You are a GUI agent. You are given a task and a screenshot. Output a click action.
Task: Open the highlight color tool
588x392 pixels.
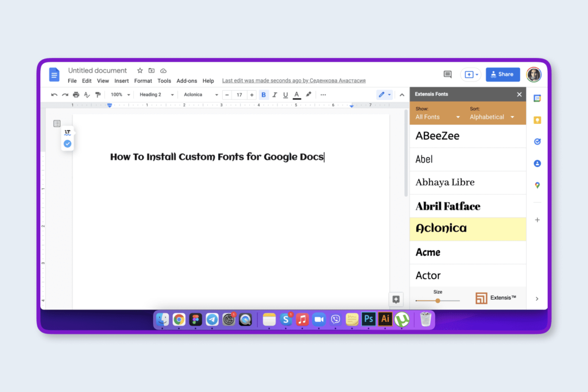click(308, 95)
